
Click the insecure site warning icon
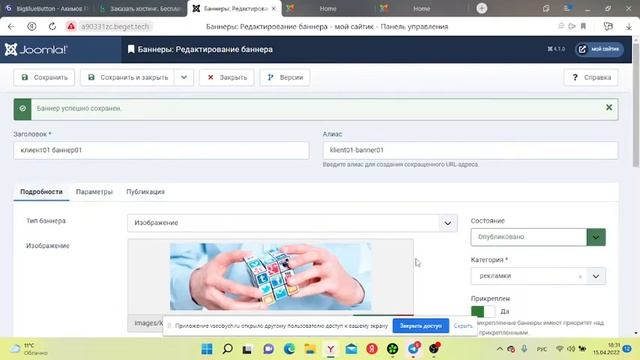[x=71, y=27]
